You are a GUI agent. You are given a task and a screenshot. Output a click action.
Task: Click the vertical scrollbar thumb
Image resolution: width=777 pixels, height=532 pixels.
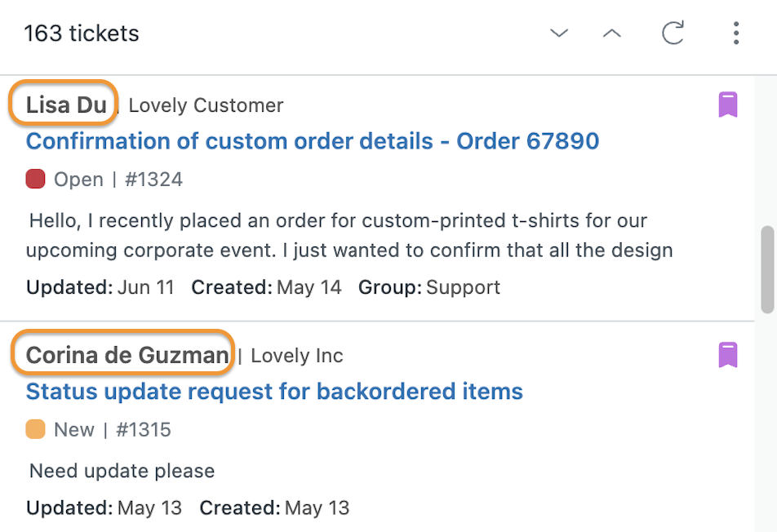tap(767, 269)
